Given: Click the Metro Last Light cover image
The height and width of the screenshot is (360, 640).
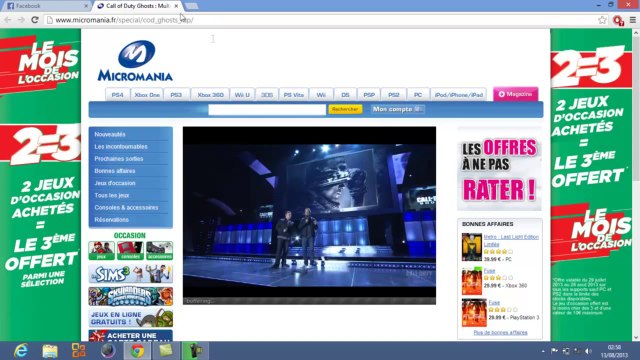Looking at the screenshot, I should [x=472, y=247].
